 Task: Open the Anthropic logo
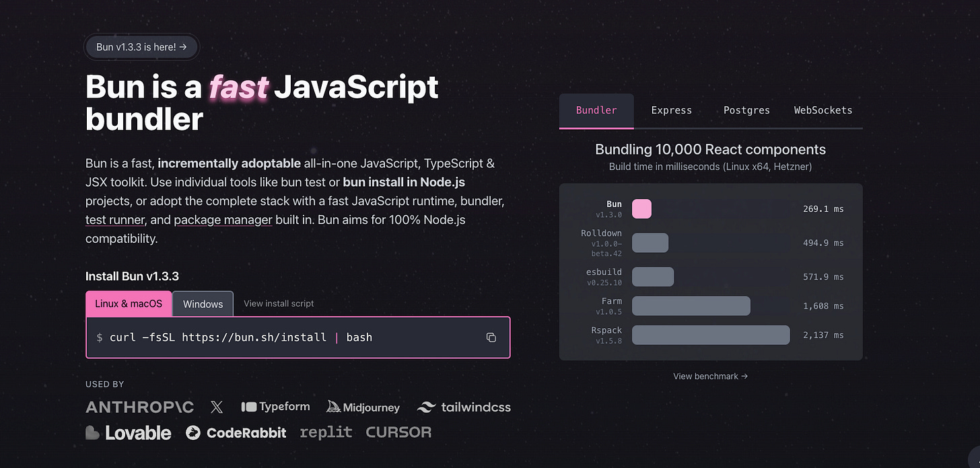click(x=139, y=407)
